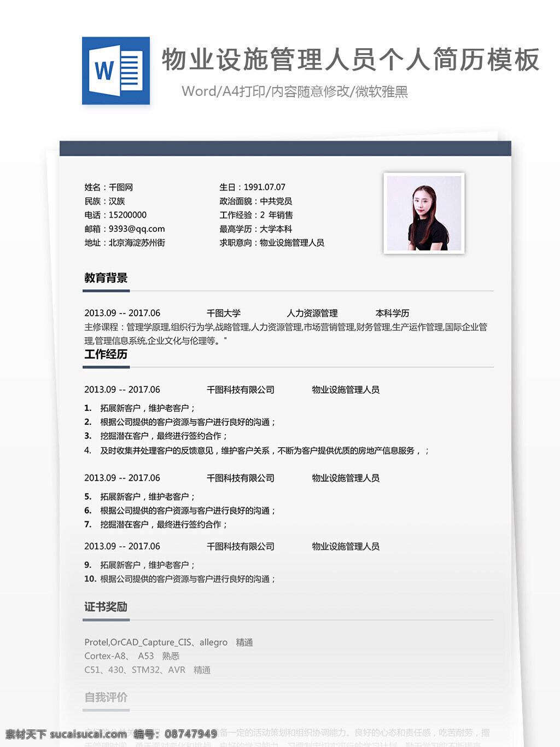Select the email 邮箱：9393@qq.com
This screenshot has height=747, width=560.
125,229
